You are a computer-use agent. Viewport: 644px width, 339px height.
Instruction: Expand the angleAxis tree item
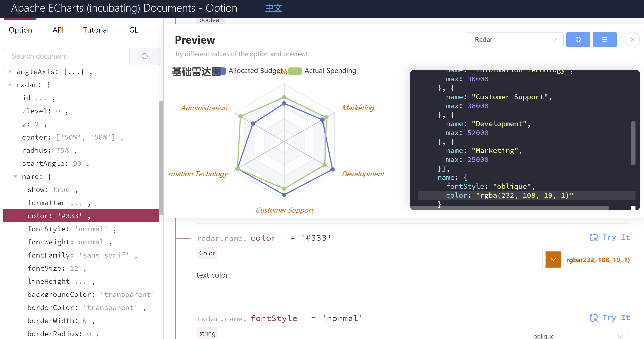[10, 72]
